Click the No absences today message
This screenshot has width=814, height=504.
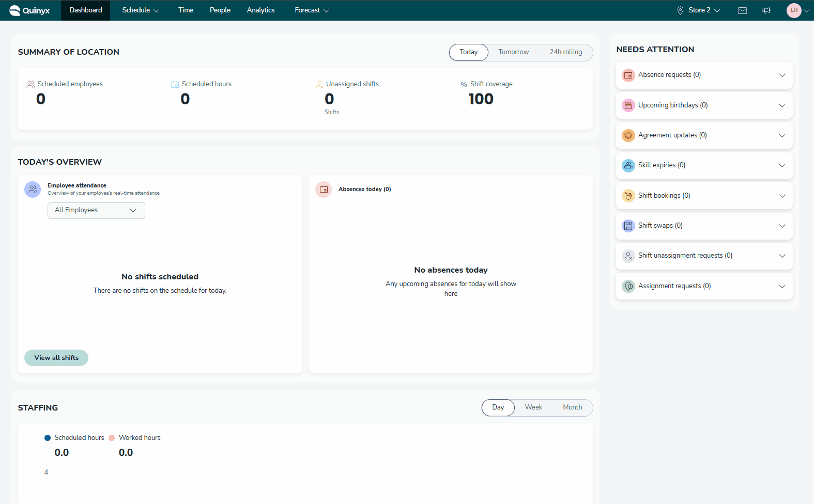click(x=451, y=270)
